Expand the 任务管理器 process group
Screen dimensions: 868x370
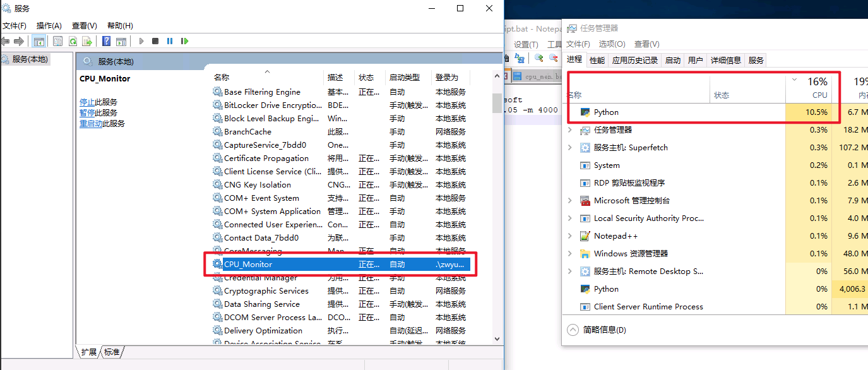point(570,130)
